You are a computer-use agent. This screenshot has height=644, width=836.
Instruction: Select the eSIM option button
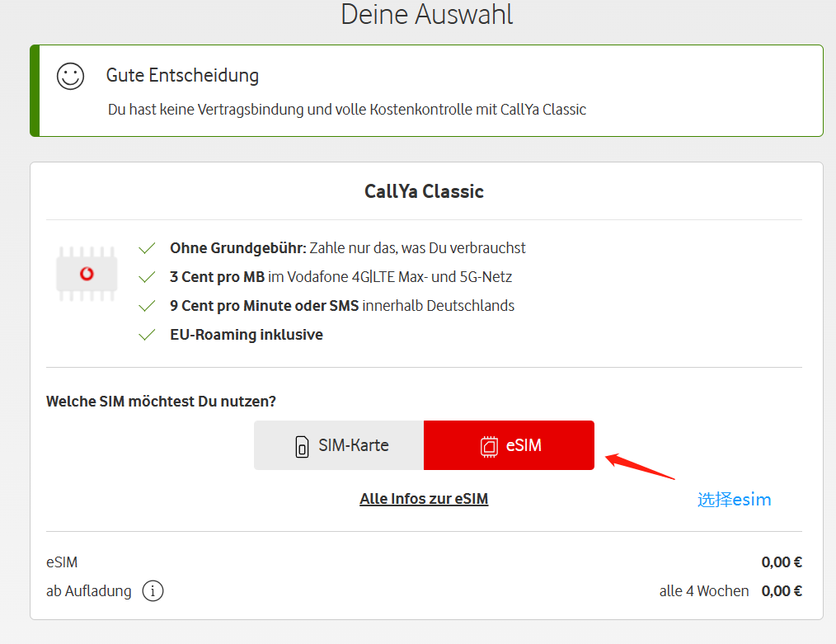[x=510, y=445]
